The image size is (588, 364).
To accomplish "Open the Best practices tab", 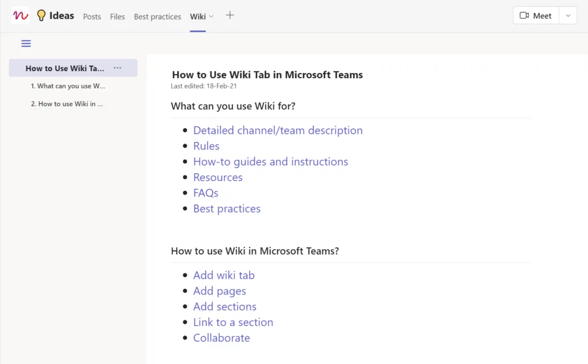I will point(157,17).
